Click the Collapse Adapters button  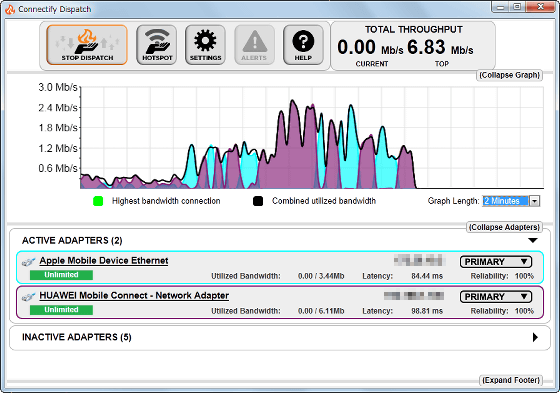point(504,227)
